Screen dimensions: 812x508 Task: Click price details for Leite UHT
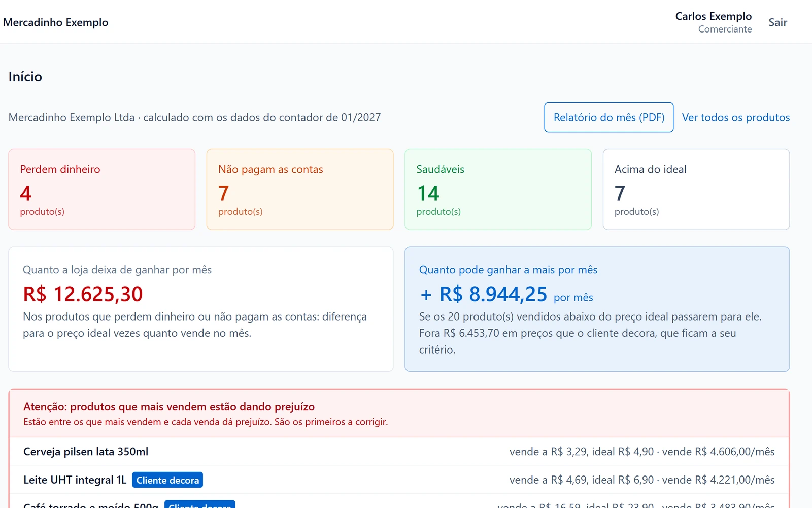pyautogui.click(x=642, y=480)
